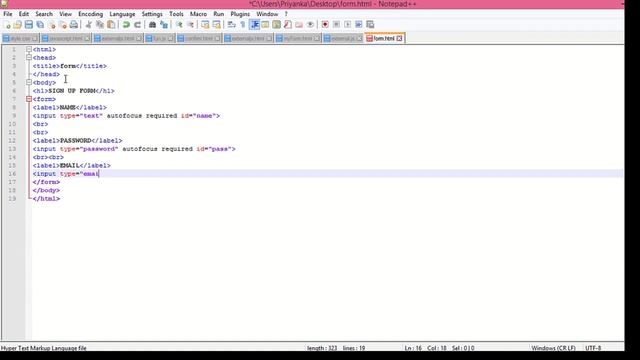The height and width of the screenshot is (360, 640).
Task: Switch to the myForm.html tab
Action: 298,38
